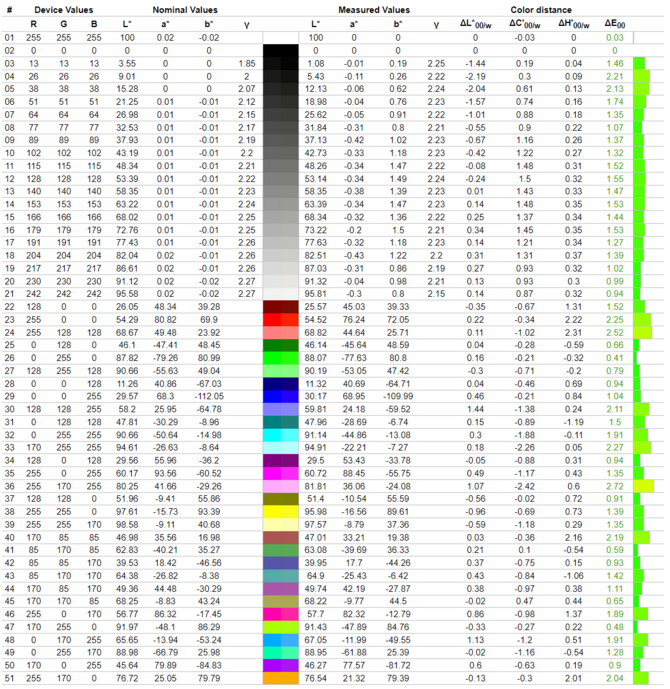Click nominal b* value -84.83 in row 50

pos(209,665)
